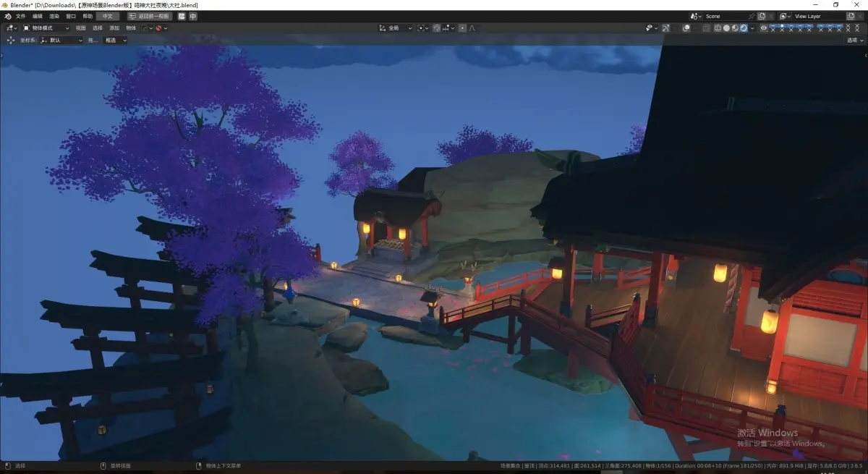868x474 pixels.
Task: Open the 选项 options dropdown
Action: pyautogui.click(x=854, y=41)
